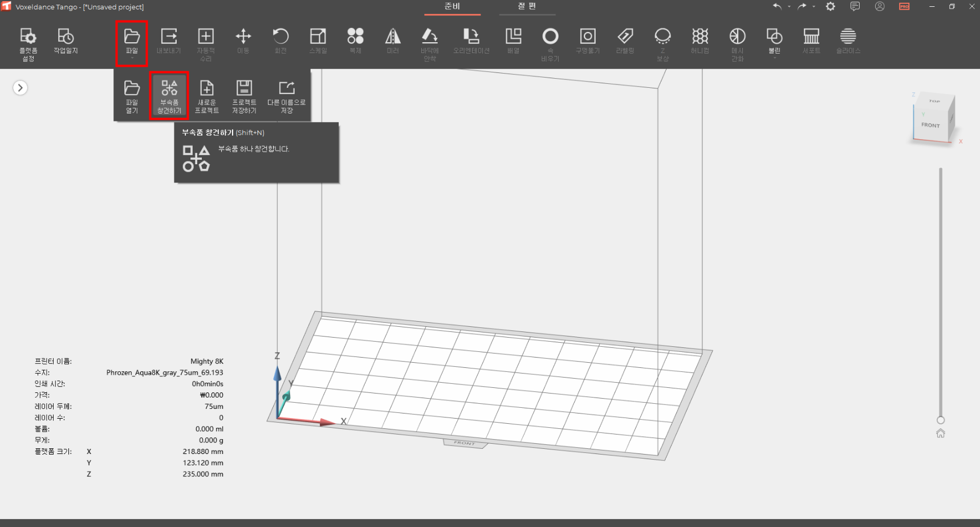Switch to the 준비 prepare tab
The width and height of the screenshot is (980, 527).
coord(452,6)
